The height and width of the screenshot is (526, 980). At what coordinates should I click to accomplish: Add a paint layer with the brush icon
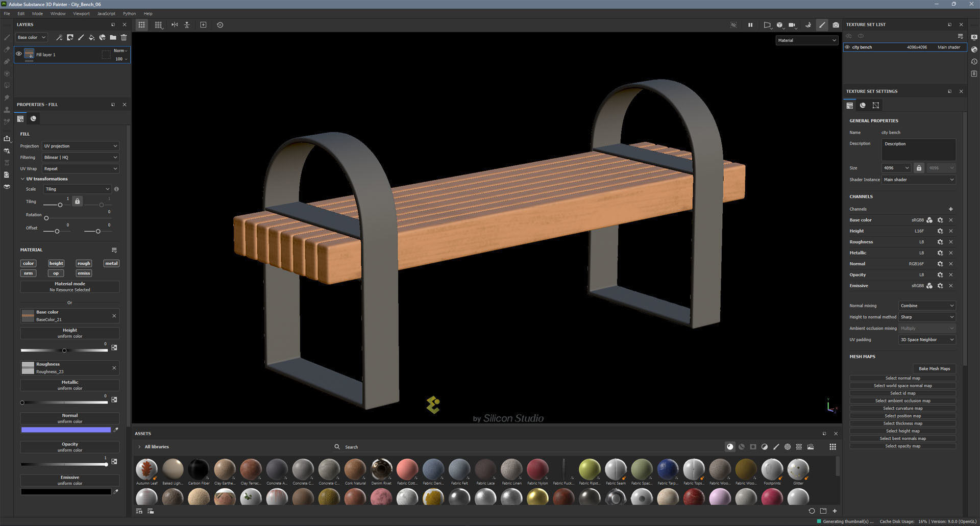click(81, 37)
